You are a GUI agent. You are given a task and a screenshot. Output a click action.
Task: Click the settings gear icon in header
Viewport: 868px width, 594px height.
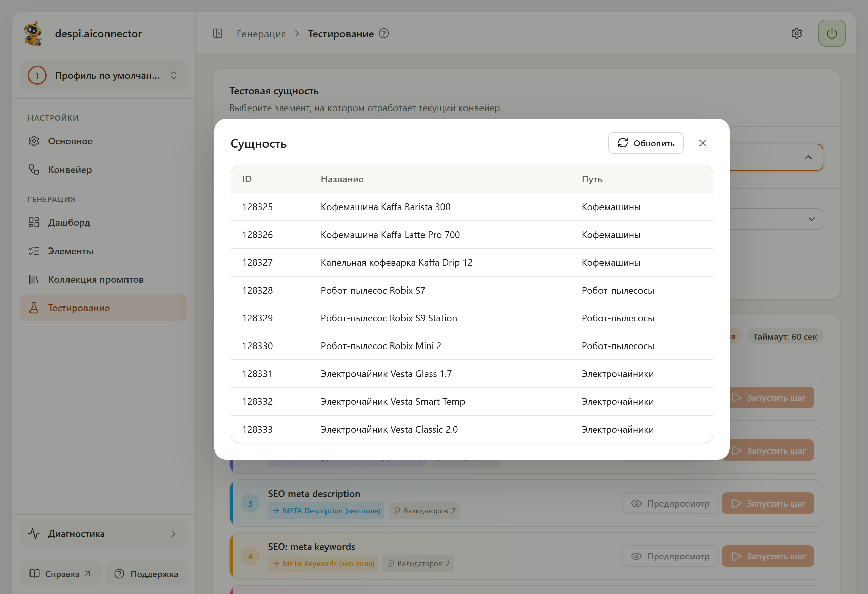796,33
